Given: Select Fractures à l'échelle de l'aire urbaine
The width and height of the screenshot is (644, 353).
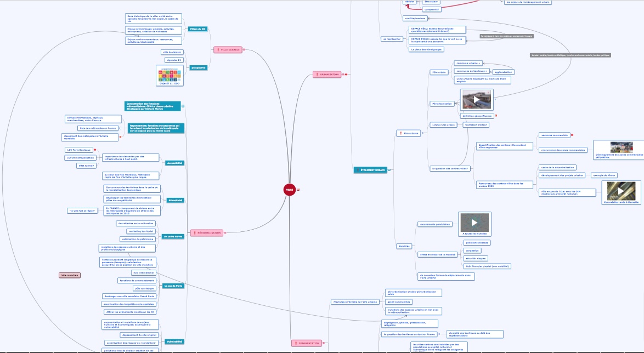Looking at the screenshot, I should 355,302.
